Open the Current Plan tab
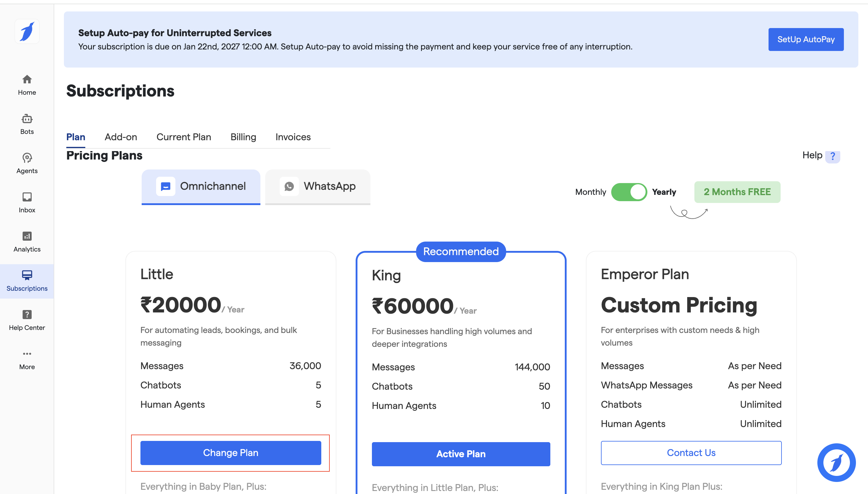The height and width of the screenshot is (494, 868). 184,137
